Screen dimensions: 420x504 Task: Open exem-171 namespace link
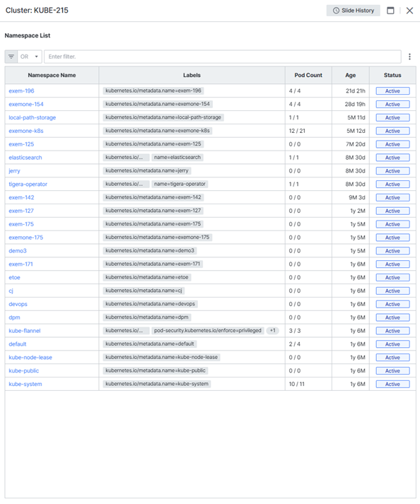(x=21, y=264)
